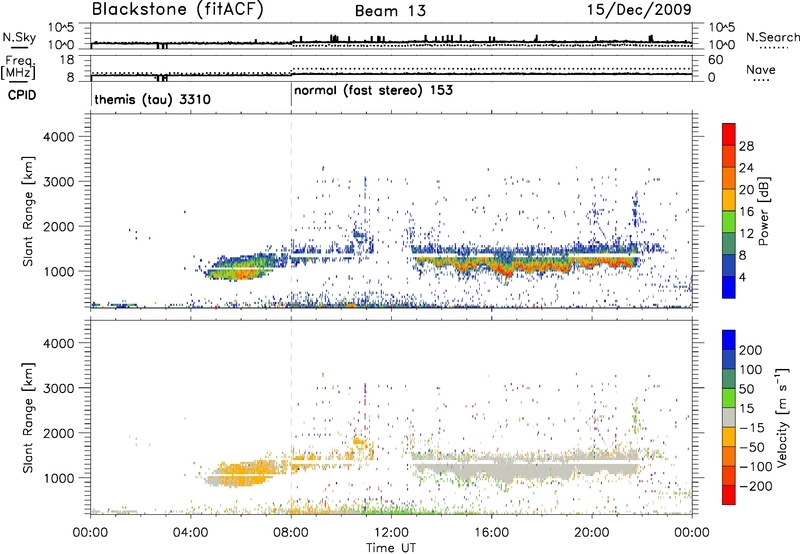800x554 pixels.
Task: Click the Nave legend label
Action: pyautogui.click(x=761, y=70)
